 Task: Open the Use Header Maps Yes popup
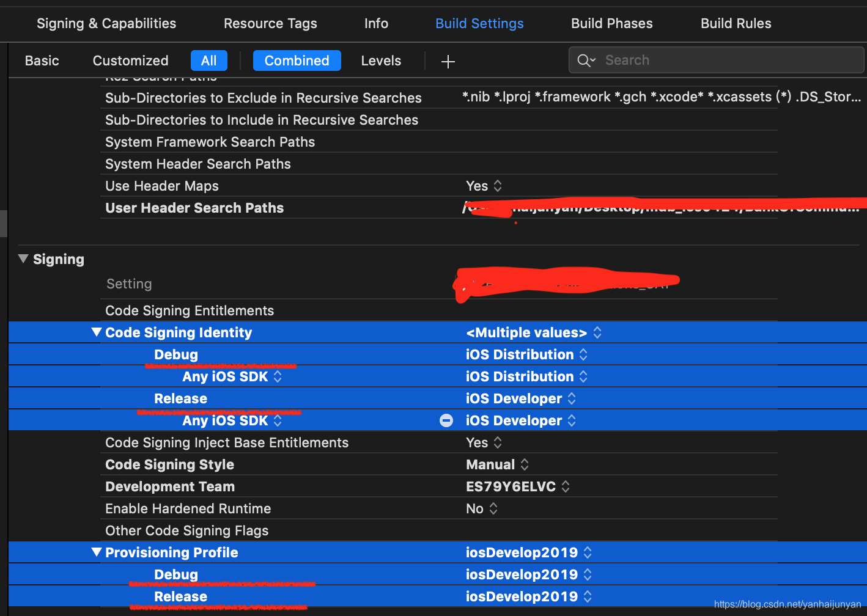484,186
